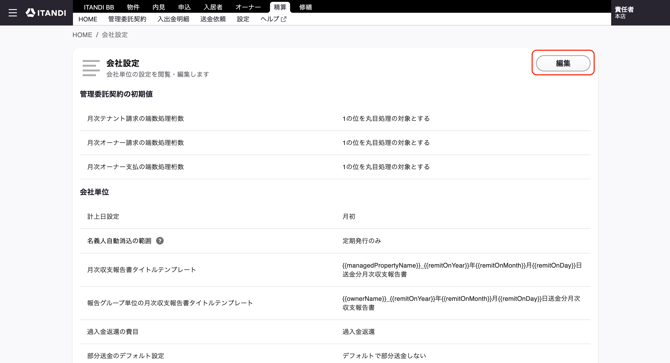Click the 定期発行のみ value
Viewport: 670px width, 363px height.
[x=361, y=241]
